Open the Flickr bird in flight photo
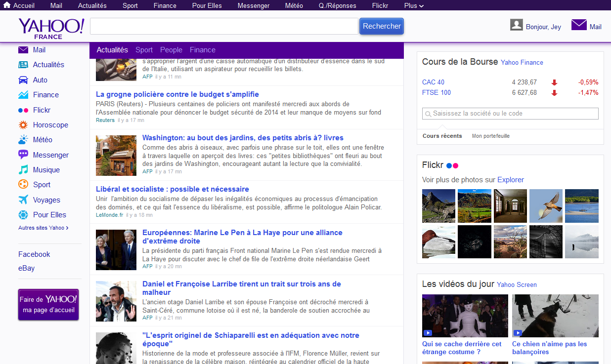The image size is (611, 364). tap(546, 206)
